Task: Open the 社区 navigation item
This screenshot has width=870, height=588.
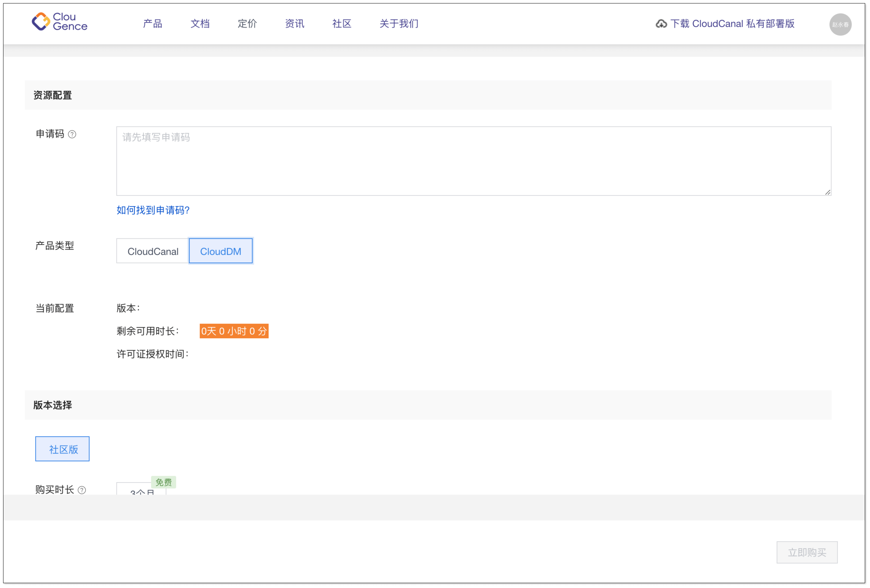Action: pyautogui.click(x=342, y=24)
